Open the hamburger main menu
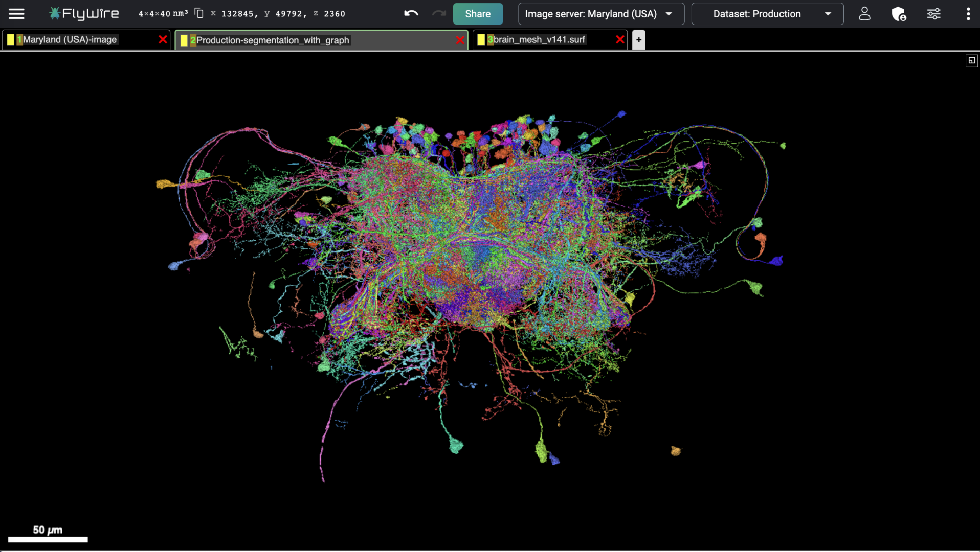The height and width of the screenshot is (552, 980). coord(16,14)
